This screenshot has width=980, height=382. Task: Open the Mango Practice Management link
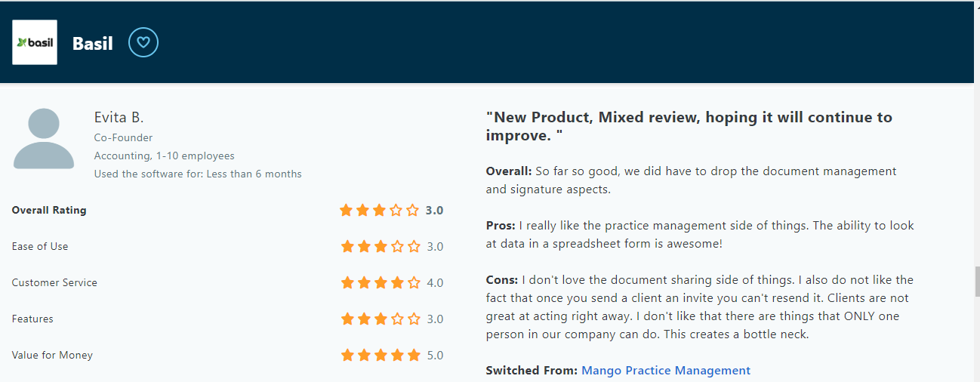pos(666,371)
